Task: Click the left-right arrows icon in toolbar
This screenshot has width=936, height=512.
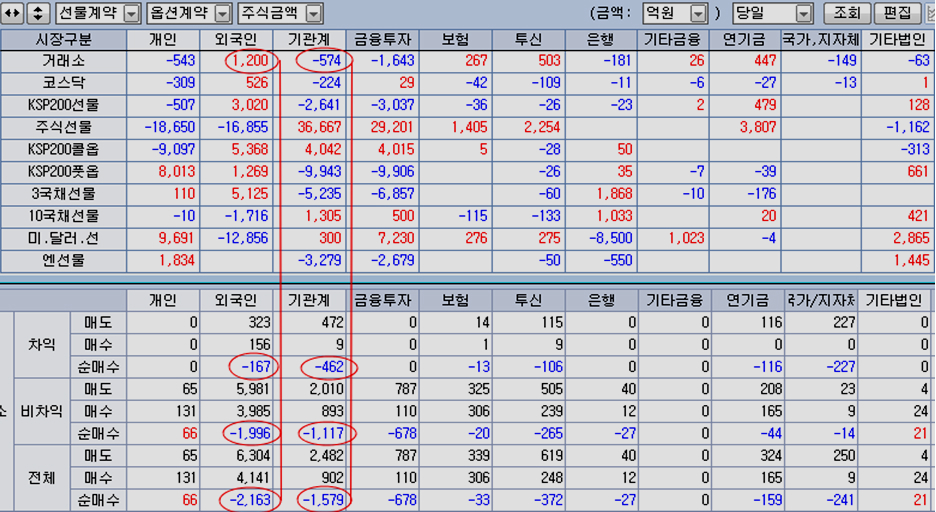Action: coord(12,13)
